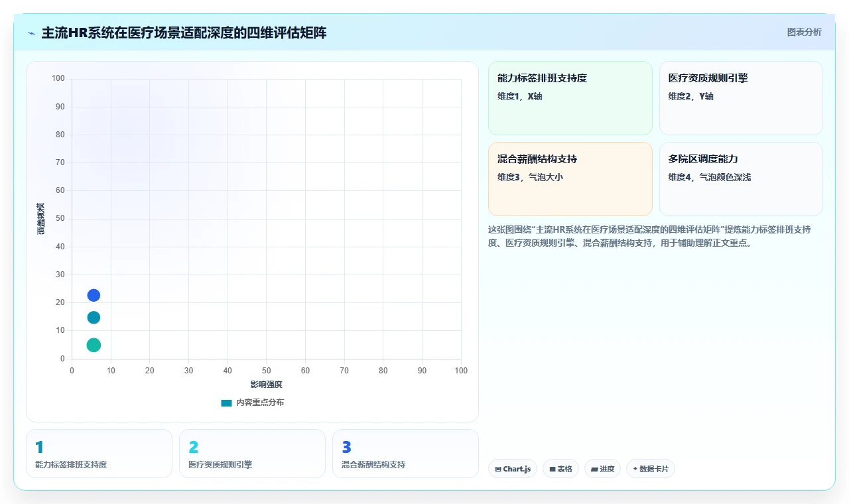Click the 进度 tag chip

point(602,469)
